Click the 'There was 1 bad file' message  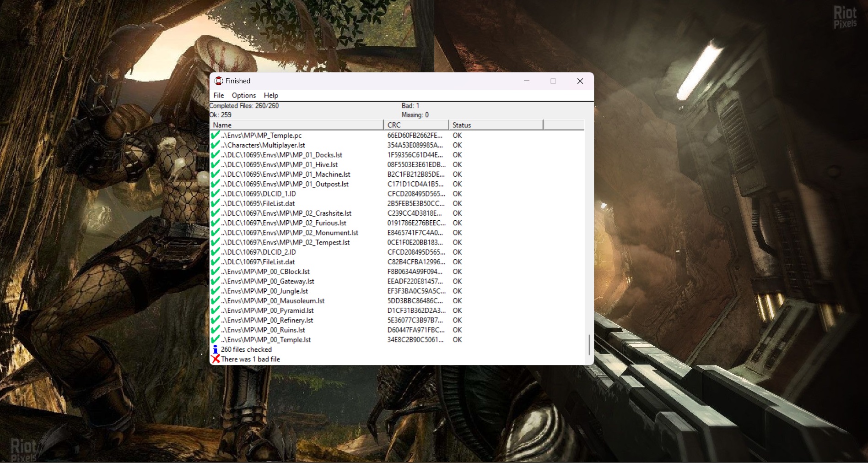[x=251, y=360]
